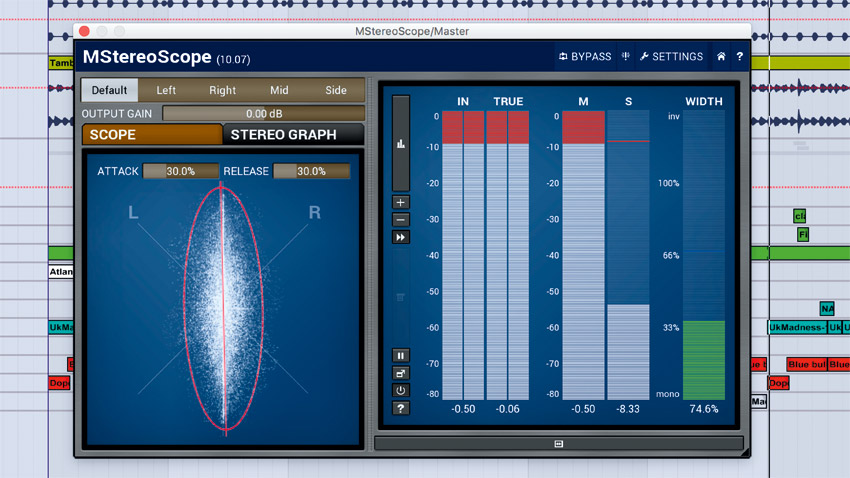850x478 pixels.
Task: Click the M mid level meter
Action: click(x=583, y=255)
